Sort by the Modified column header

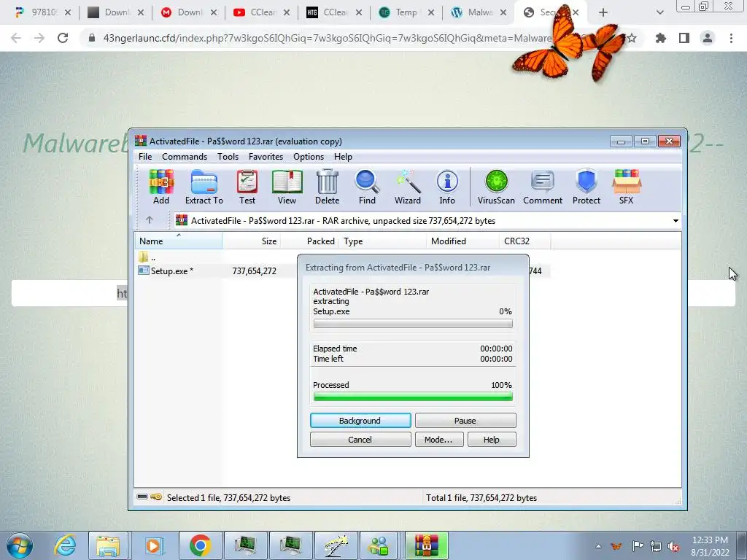(462, 241)
